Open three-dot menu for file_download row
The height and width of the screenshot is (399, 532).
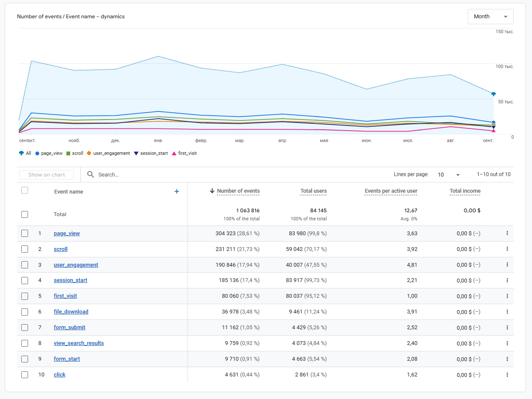pyautogui.click(x=507, y=312)
